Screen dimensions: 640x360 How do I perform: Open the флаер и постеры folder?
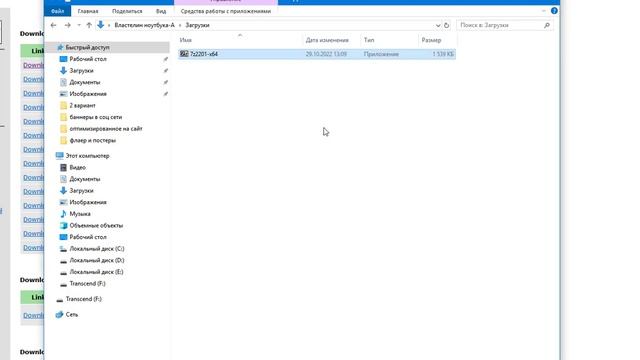tap(93, 140)
